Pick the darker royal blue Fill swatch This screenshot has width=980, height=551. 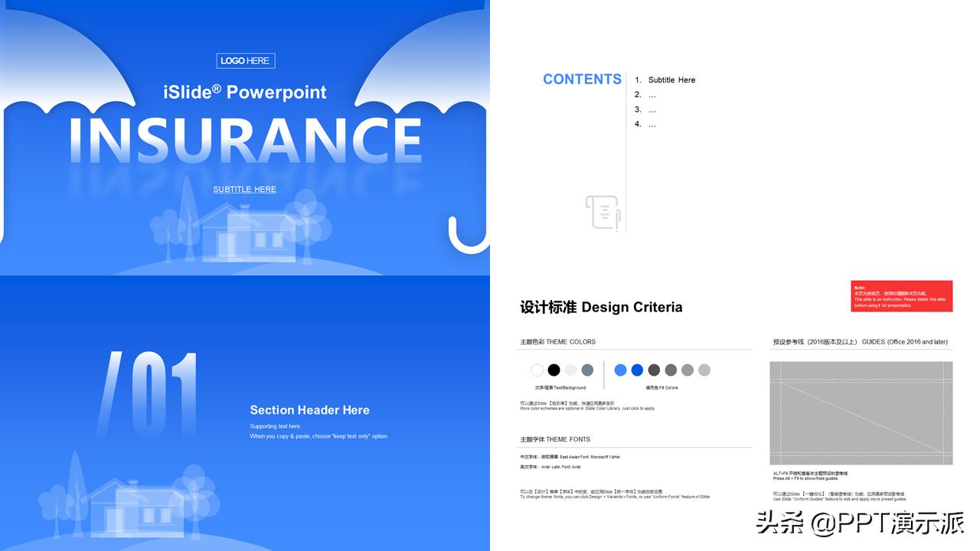(x=637, y=370)
